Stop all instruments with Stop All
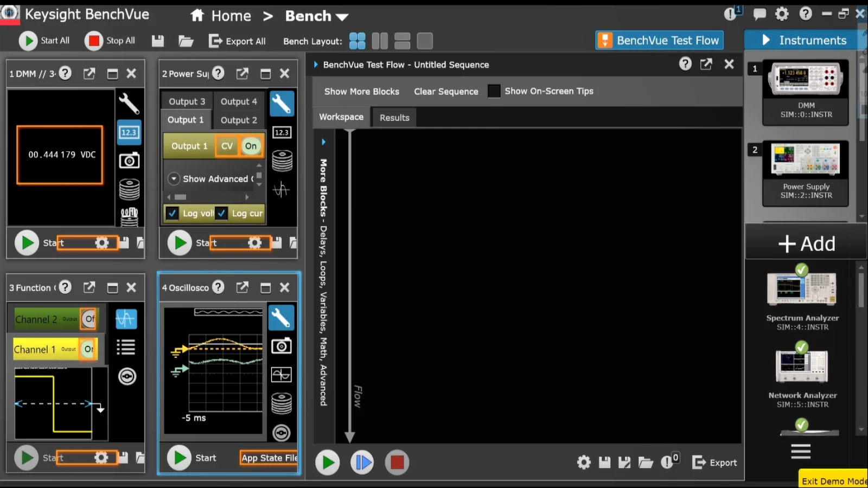Image resolution: width=868 pixels, height=488 pixels. pyautogui.click(x=110, y=41)
